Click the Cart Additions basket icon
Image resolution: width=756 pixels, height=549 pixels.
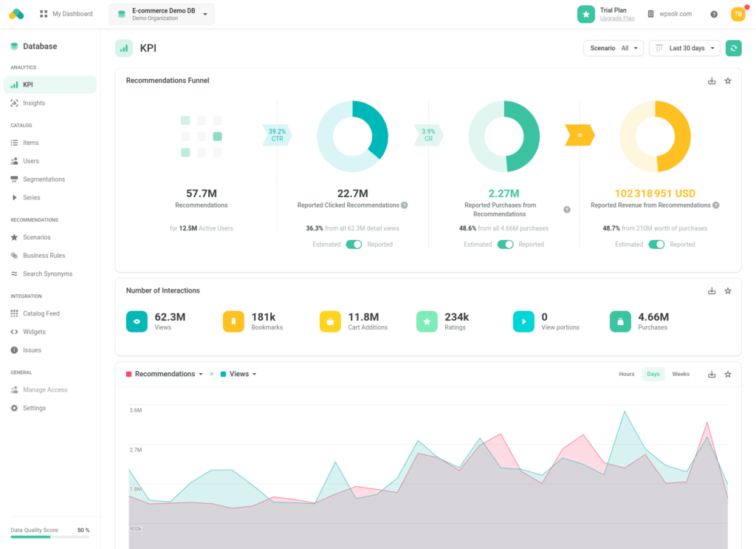[330, 321]
